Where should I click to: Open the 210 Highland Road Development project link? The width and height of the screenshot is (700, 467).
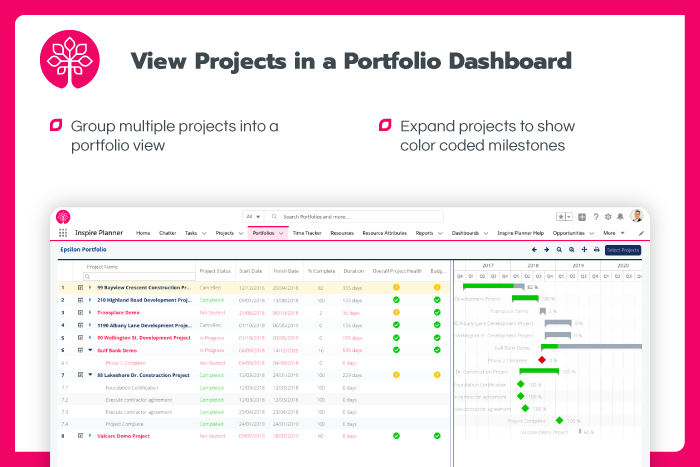tap(144, 300)
